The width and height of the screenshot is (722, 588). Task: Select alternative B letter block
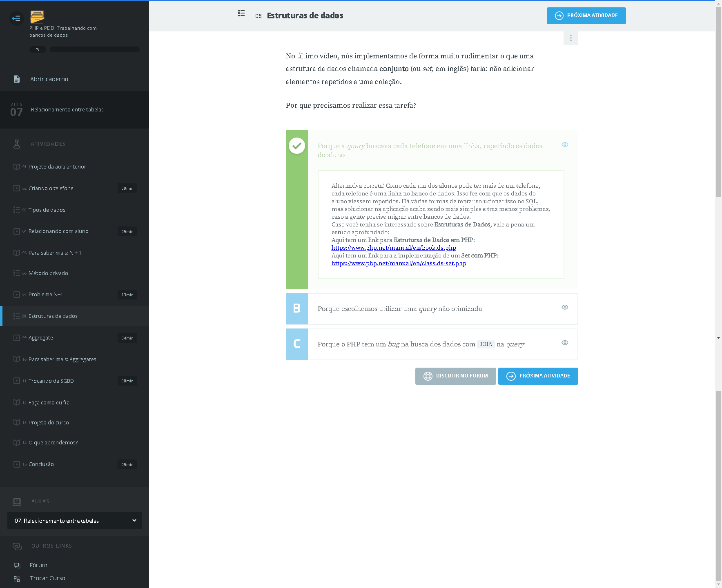click(x=297, y=308)
